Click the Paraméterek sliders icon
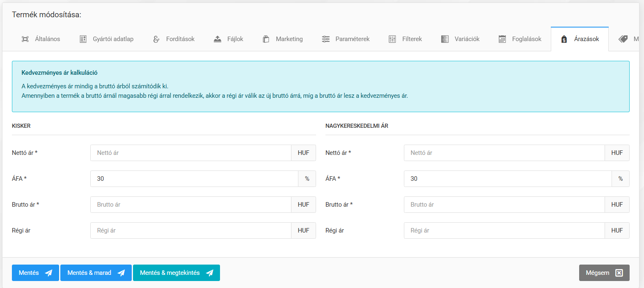Viewport: 644px width, 288px height. click(x=325, y=39)
